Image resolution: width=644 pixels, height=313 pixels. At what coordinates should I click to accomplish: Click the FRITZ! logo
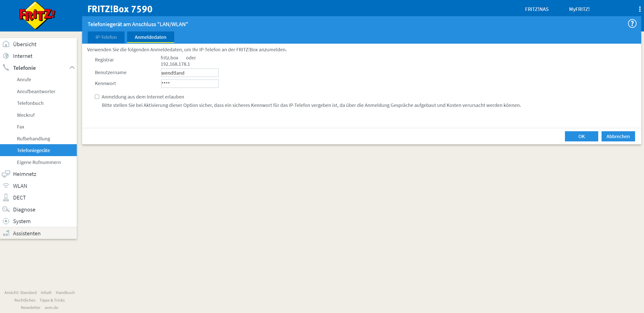click(x=37, y=15)
